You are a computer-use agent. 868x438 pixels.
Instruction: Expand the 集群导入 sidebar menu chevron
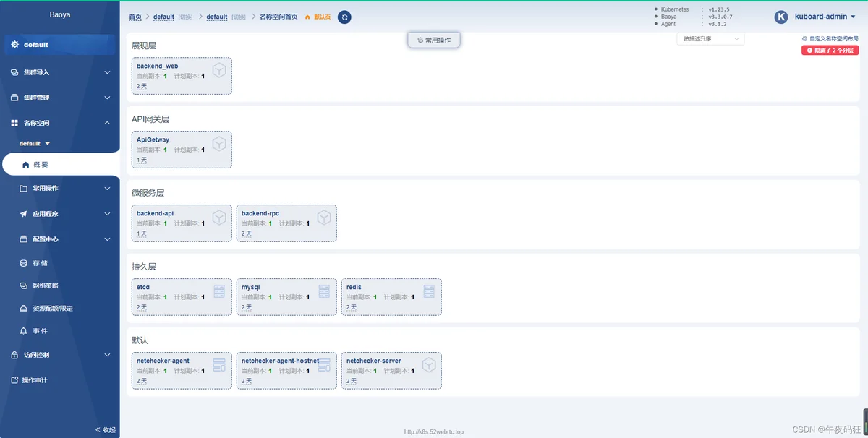coord(107,72)
